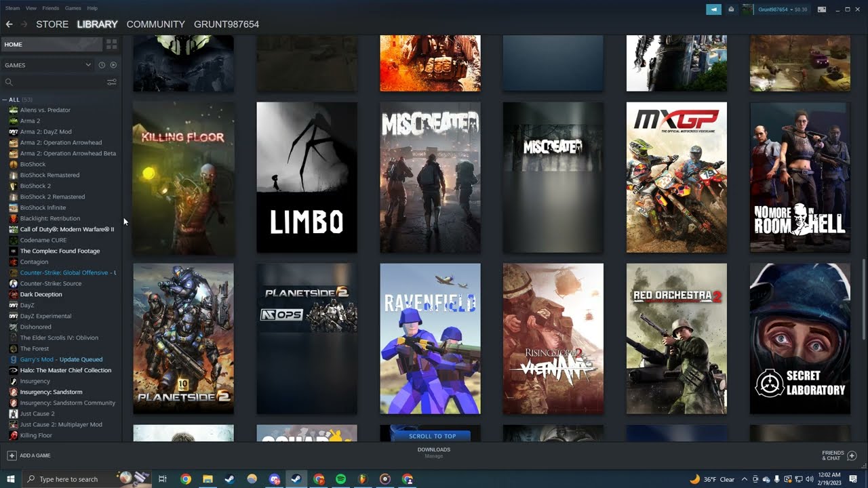This screenshot has width=868, height=488.
Task: Open the Help menu
Action: click(x=92, y=8)
